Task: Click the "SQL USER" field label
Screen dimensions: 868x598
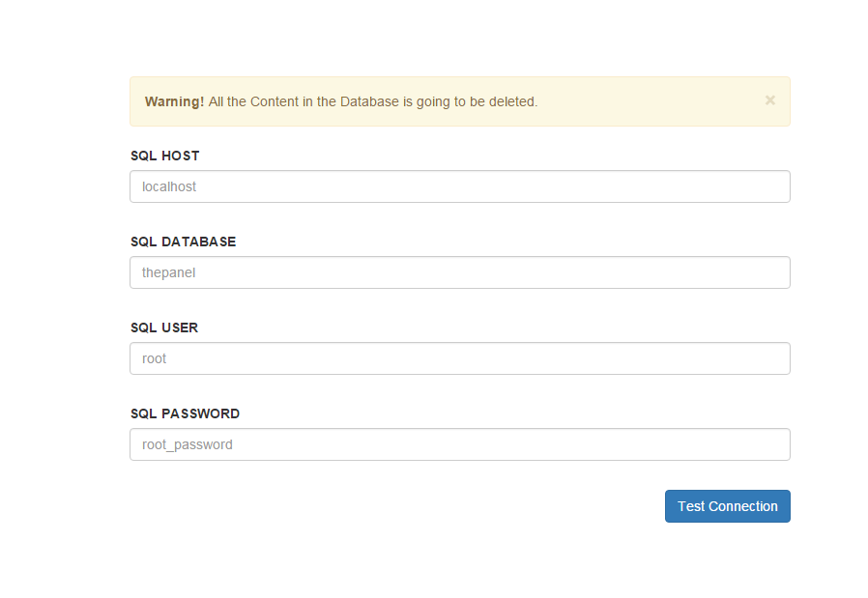Action: pos(164,327)
